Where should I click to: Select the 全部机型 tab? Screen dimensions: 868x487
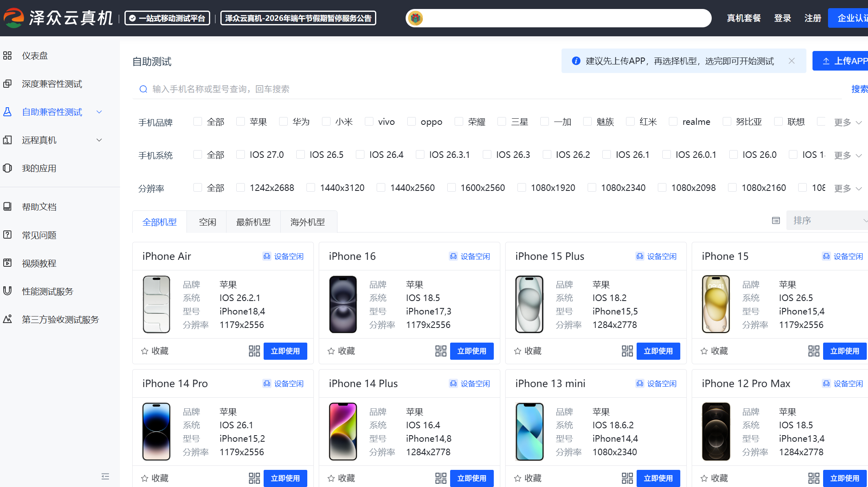(160, 222)
